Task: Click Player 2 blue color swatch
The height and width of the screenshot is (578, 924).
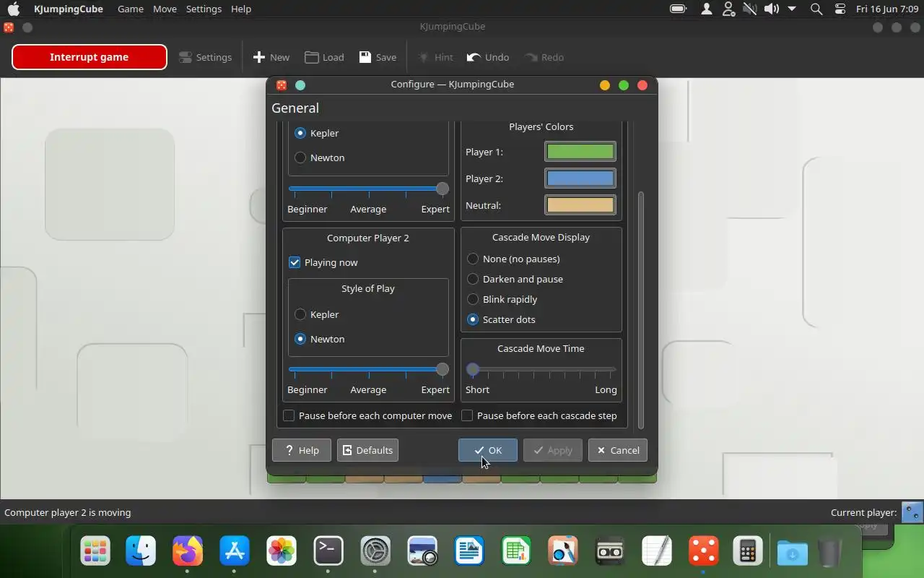Action: (580, 178)
